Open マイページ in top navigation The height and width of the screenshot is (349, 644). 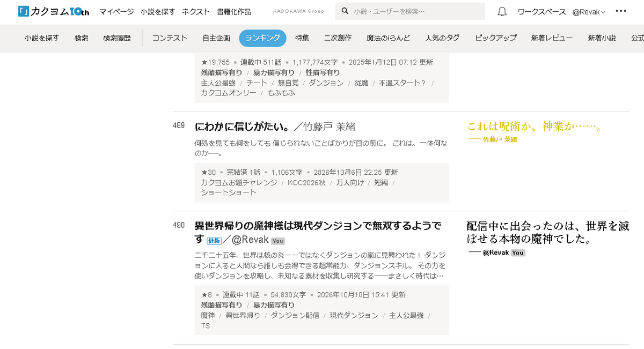(116, 11)
